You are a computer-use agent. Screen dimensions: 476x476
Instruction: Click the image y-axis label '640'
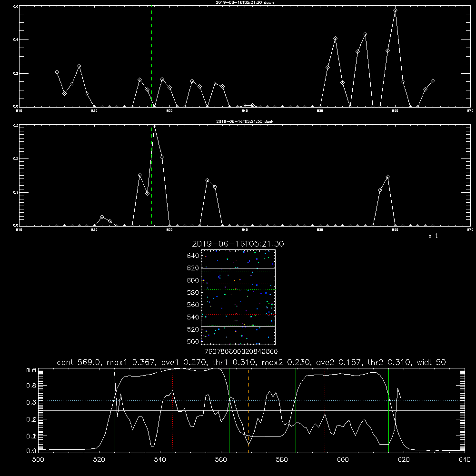coord(193,256)
